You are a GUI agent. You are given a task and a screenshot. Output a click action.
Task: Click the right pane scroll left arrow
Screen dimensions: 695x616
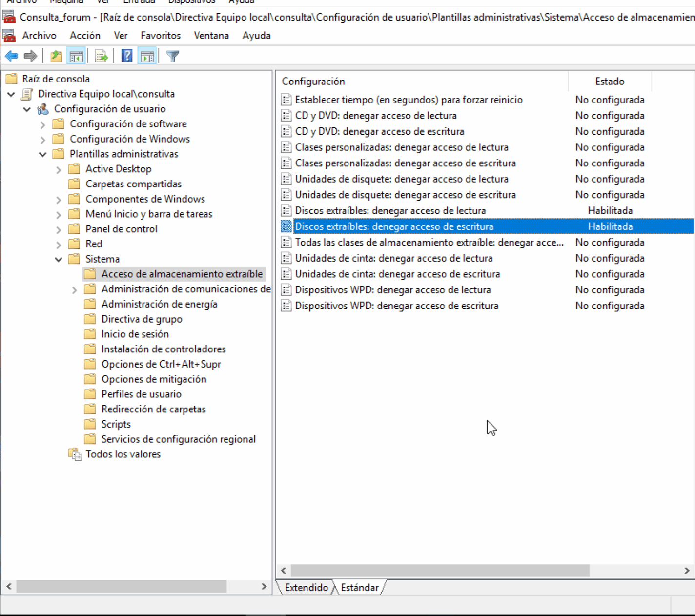[x=284, y=571]
